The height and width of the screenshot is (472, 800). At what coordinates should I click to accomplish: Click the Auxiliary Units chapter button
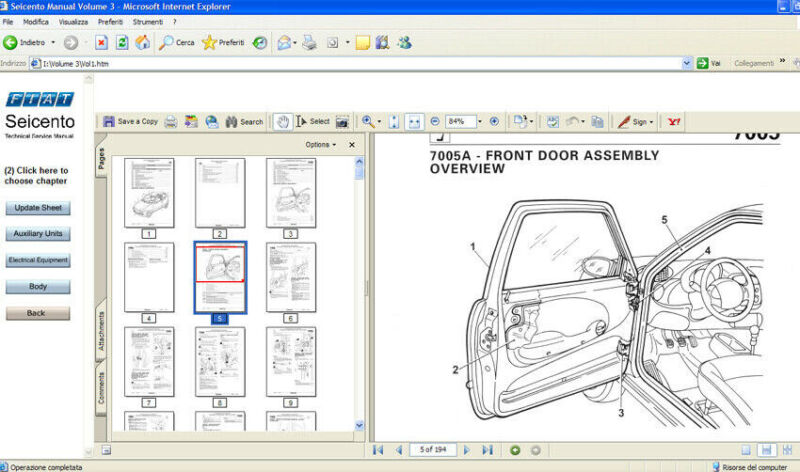[x=38, y=234]
